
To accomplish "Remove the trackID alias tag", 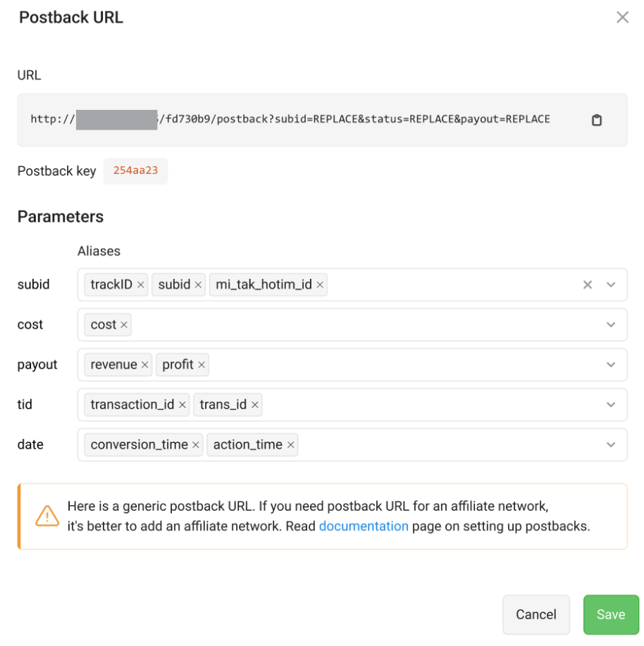I will (x=141, y=285).
